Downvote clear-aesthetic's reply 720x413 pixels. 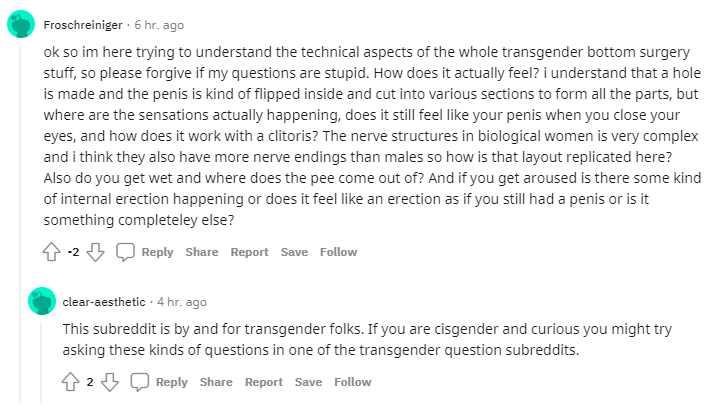point(111,382)
